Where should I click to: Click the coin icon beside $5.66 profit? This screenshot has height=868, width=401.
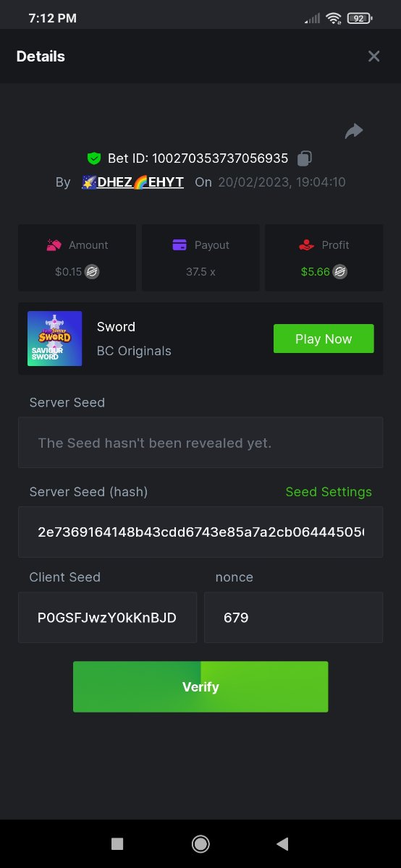339,272
